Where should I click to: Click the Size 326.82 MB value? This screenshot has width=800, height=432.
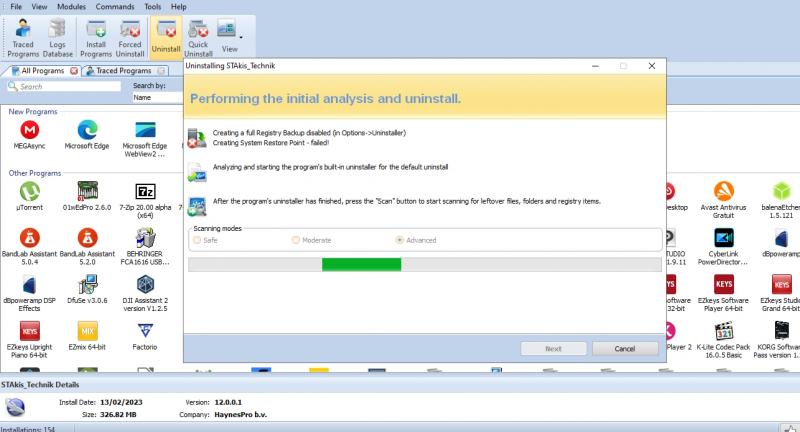pos(118,415)
